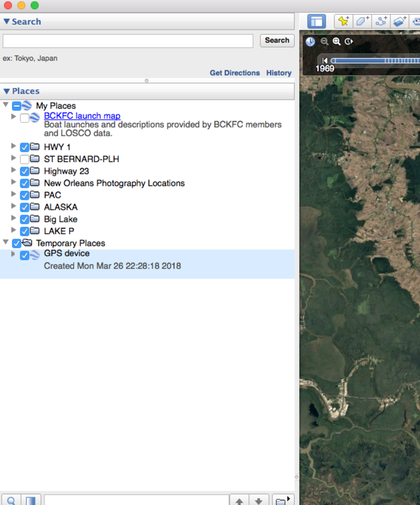This screenshot has width=420, height=505.
Task: Select the New Orleans Photography Locations row
Action: point(114,183)
